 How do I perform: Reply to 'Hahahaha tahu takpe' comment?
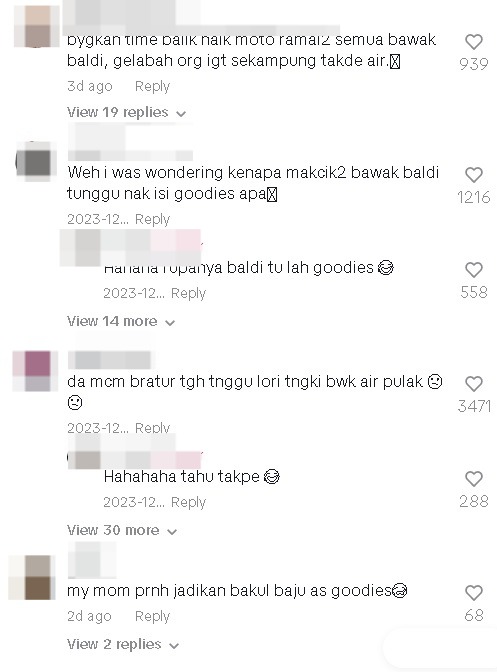189,502
